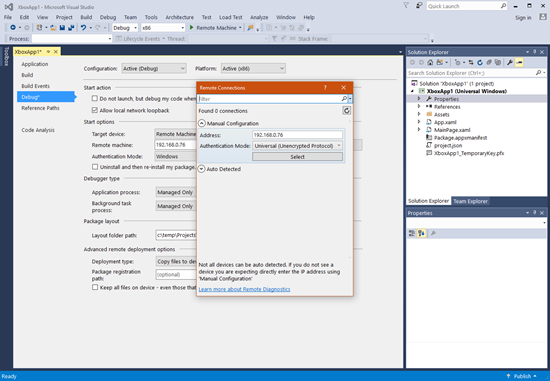Click Sign in at top right
The height and width of the screenshot is (381, 550).
pos(523,18)
